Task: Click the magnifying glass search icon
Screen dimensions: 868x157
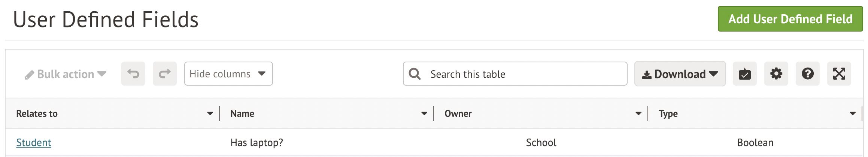Action: coord(415,74)
